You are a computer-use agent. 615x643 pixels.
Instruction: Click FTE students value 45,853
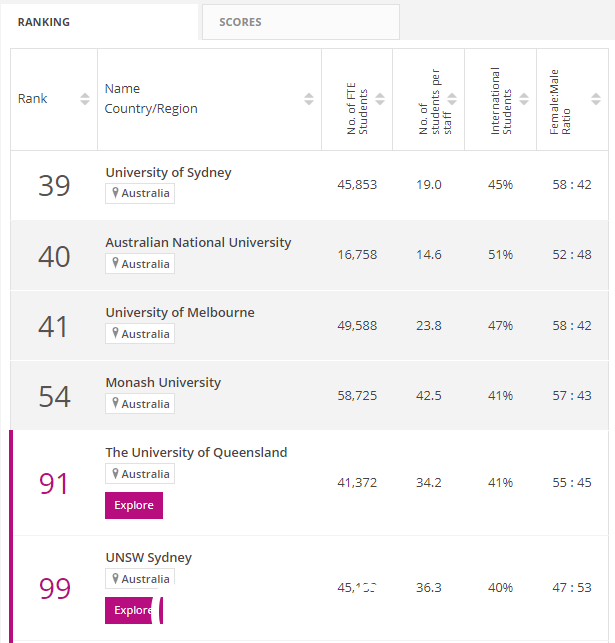357,185
